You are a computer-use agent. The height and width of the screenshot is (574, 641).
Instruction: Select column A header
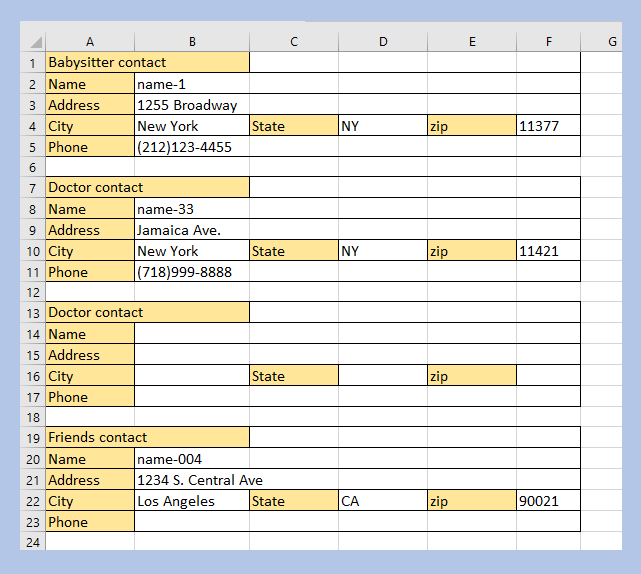[90, 42]
